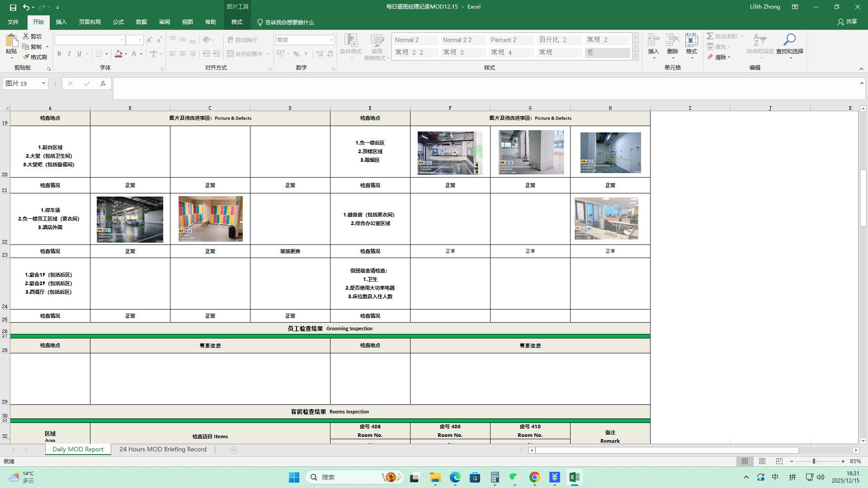This screenshot has width=868, height=488.
Task: Expand the formula bar chevron
Action: tap(862, 83)
